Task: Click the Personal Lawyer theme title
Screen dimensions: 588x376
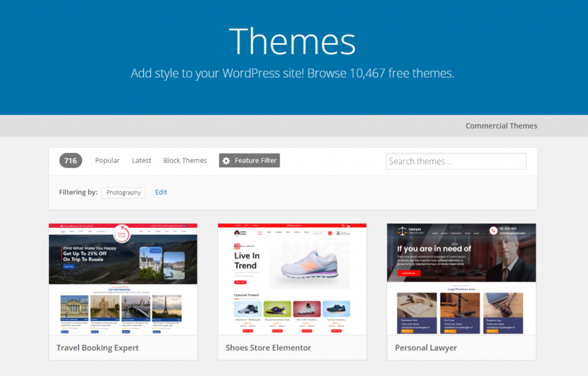Action: click(425, 348)
